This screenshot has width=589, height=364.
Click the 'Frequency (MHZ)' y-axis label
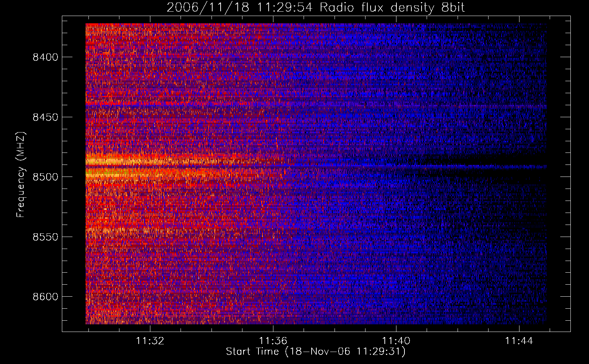coord(21,175)
